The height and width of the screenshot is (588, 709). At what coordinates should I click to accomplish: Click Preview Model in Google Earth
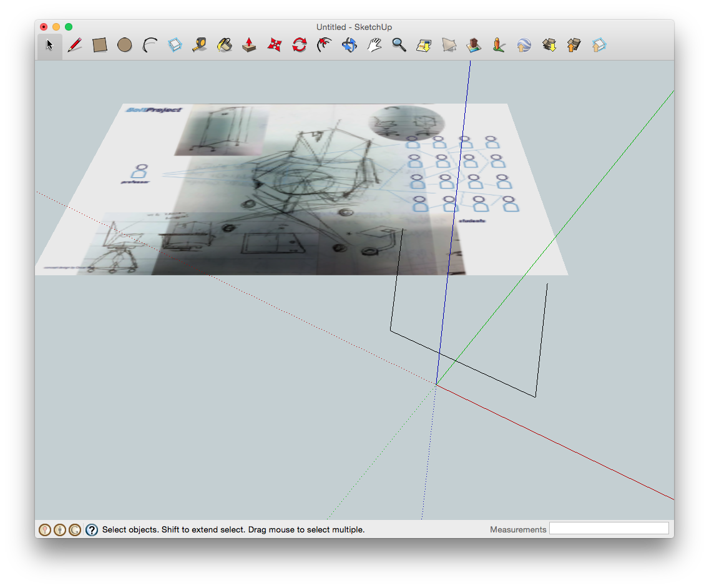click(524, 45)
